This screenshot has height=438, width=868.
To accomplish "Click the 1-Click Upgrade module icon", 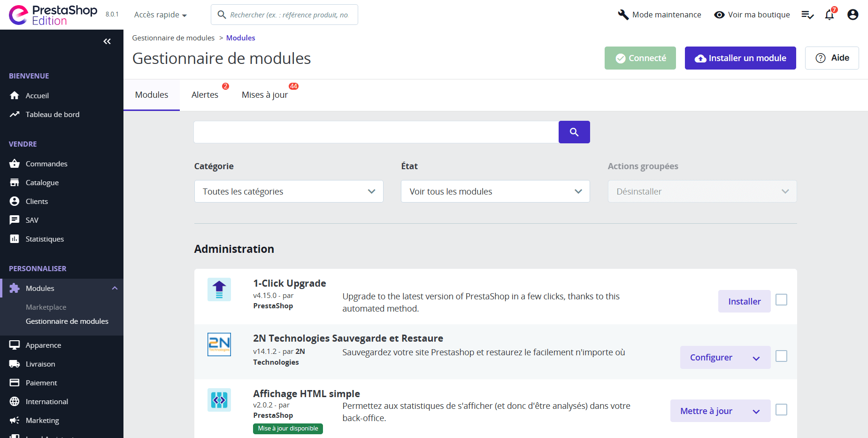I will point(219,289).
